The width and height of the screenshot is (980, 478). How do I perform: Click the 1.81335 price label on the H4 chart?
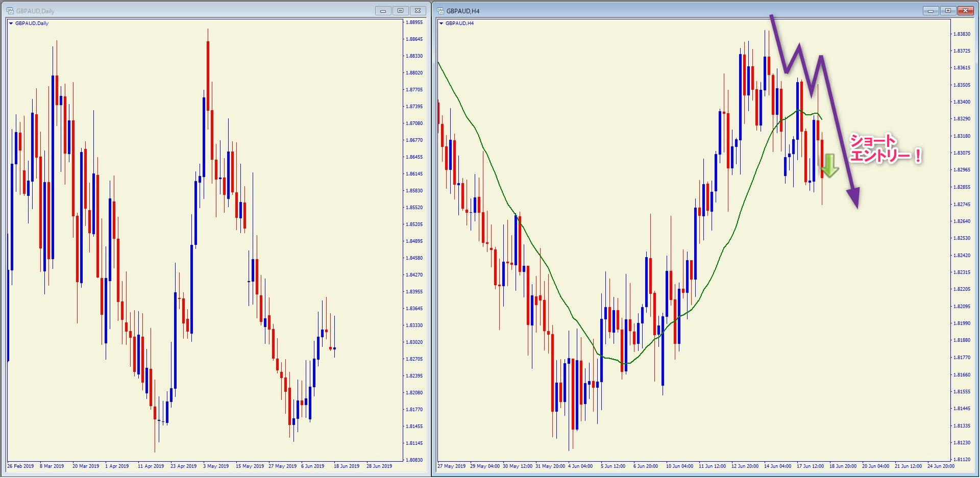pyautogui.click(x=962, y=426)
